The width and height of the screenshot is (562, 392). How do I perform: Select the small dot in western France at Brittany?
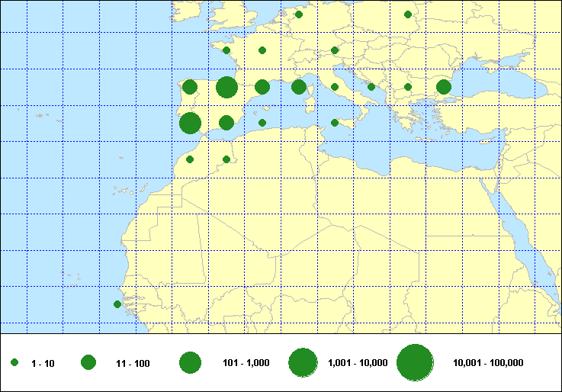(226, 50)
